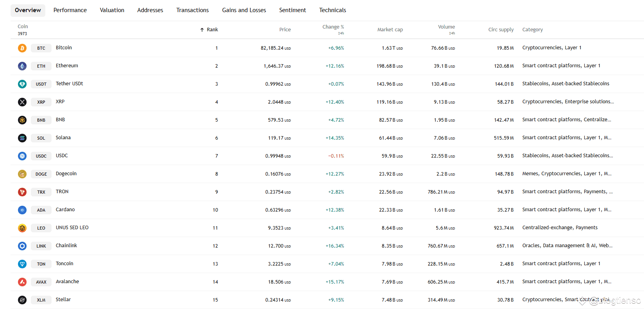644x309 pixels.
Task: Click Tether volume 130.4 B USD
Action: [443, 84]
